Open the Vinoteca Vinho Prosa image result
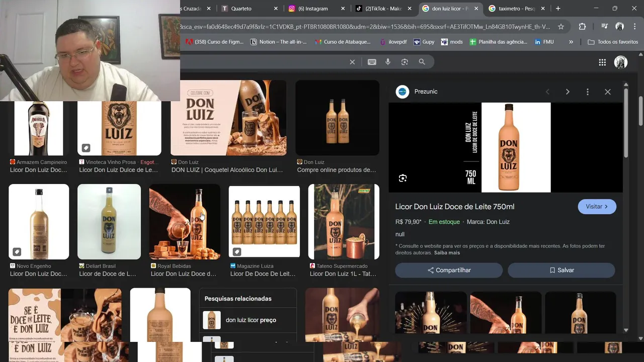644x362 pixels. (x=119, y=128)
